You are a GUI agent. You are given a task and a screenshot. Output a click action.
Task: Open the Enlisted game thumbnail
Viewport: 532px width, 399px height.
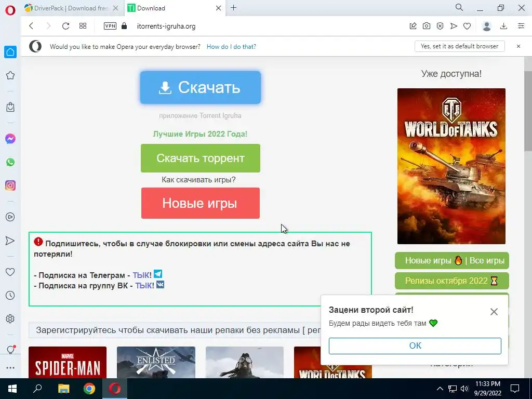156,362
